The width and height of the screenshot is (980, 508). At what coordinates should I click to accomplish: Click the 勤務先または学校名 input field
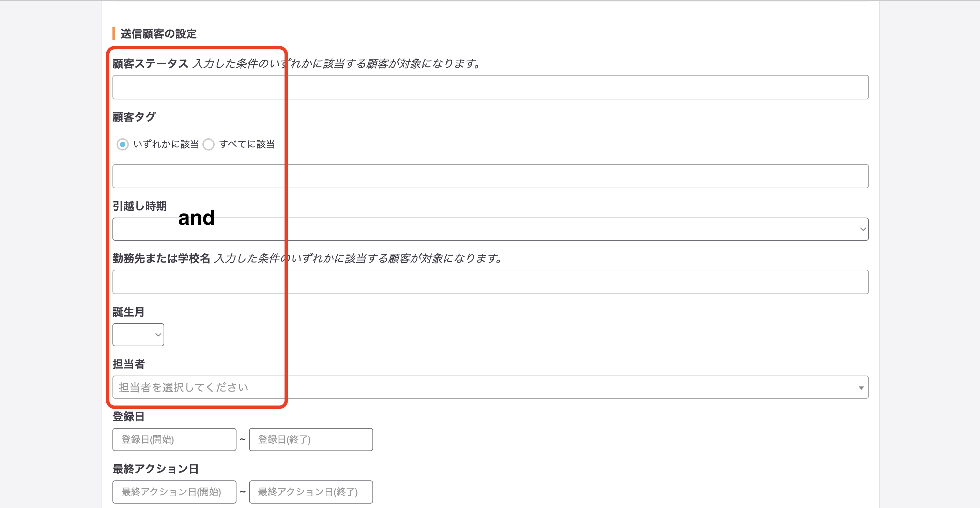pyautogui.click(x=490, y=282)
